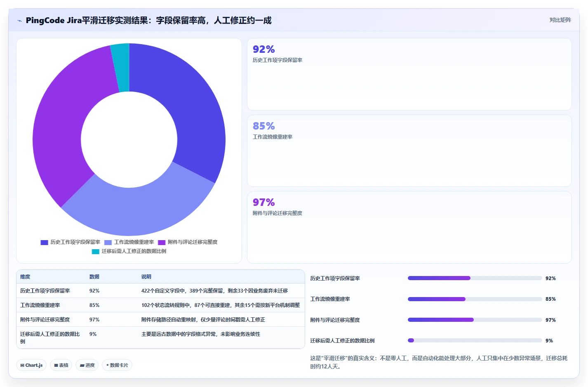This screenshot has width=588, height=387.
Task: Toggle 历史工作项字段保留率 legend color box
Action: [45, 243]
